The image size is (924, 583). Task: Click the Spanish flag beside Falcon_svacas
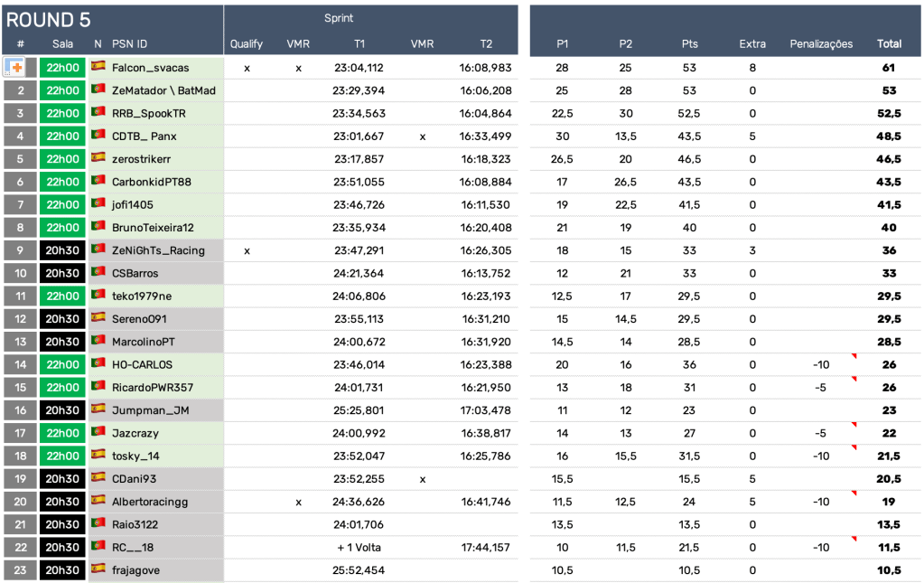98,67
